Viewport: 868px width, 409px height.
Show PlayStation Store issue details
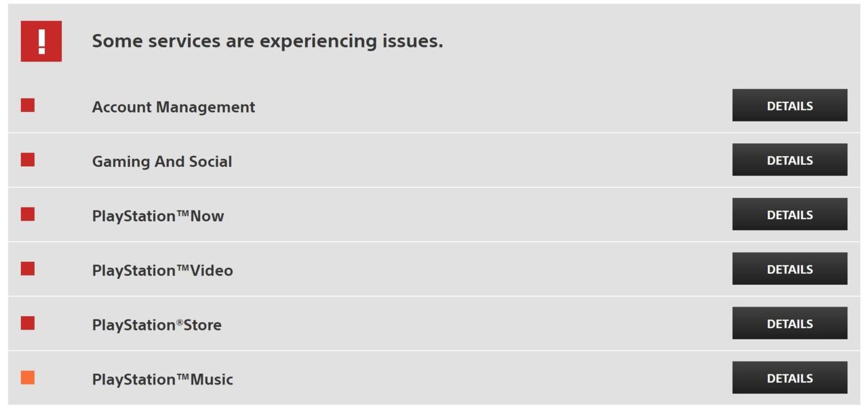coord(789,323)
